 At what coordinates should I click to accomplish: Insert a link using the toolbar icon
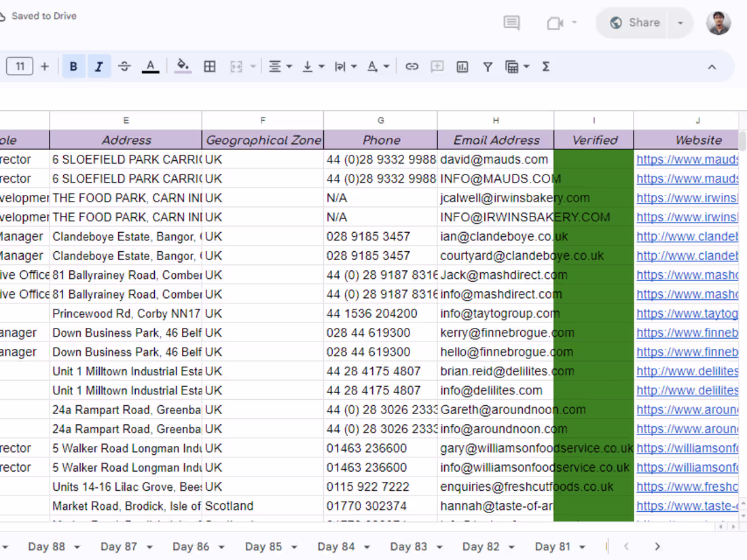(x=412, y=66)
